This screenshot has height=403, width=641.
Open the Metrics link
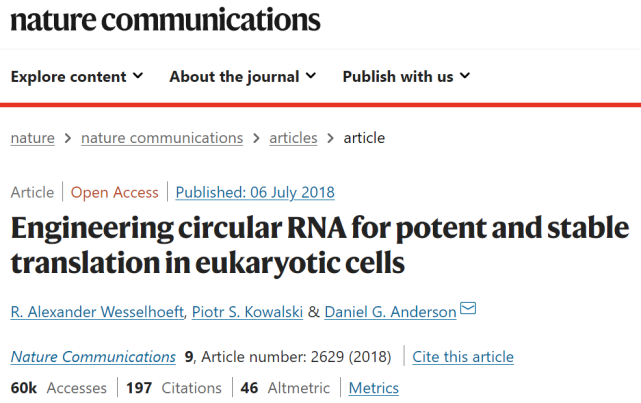[373, 388]
